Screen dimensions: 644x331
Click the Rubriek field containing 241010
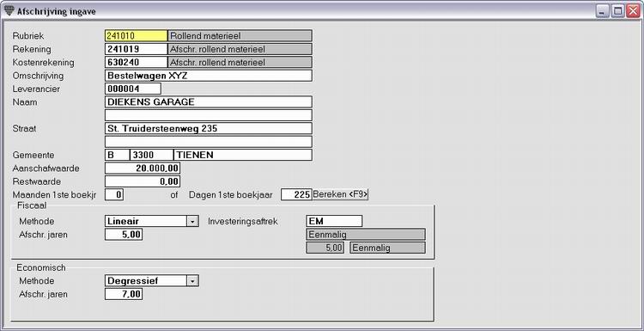[x=136, y=36]
